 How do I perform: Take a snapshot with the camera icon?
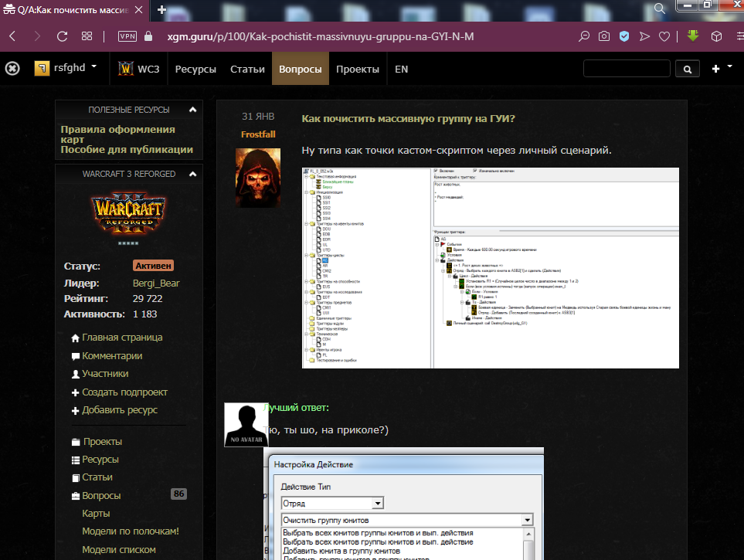pyautogui.click(x=604, y=36)
